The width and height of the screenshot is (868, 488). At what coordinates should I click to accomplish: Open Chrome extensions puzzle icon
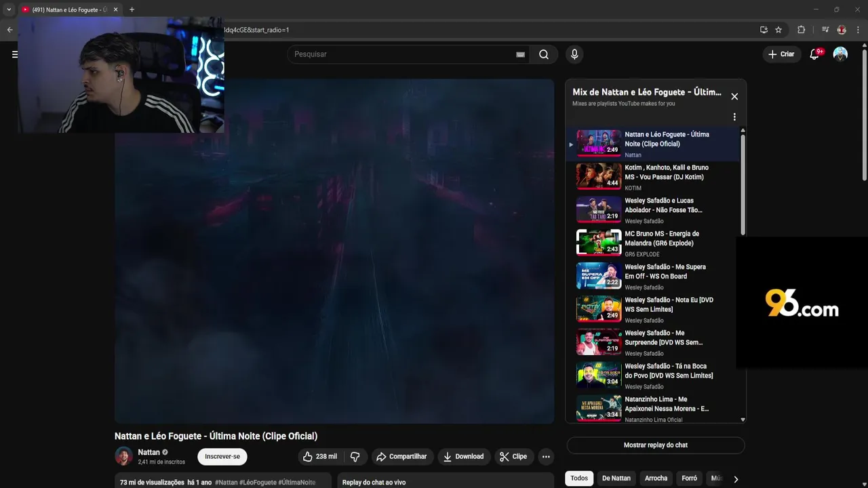tap(801, 30)
